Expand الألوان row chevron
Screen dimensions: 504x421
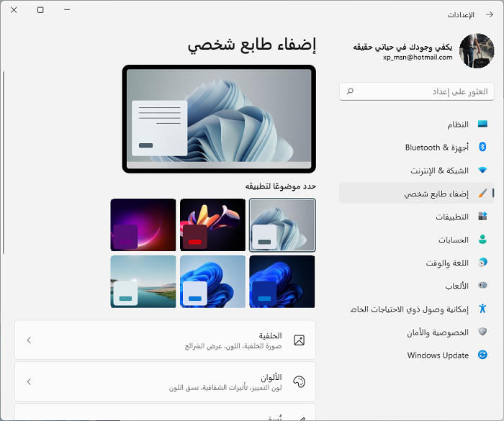click(29, 382)
